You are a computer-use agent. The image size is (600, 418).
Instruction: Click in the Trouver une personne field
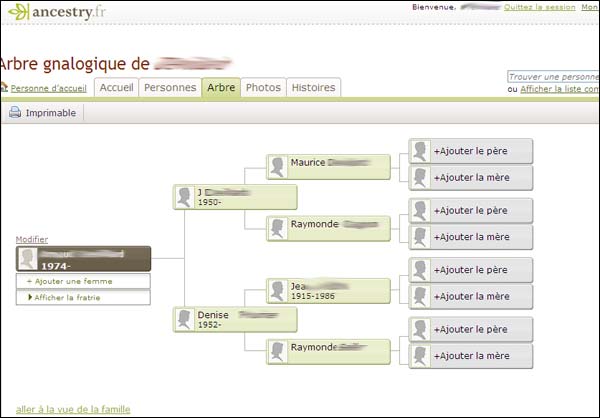(553, 76)
